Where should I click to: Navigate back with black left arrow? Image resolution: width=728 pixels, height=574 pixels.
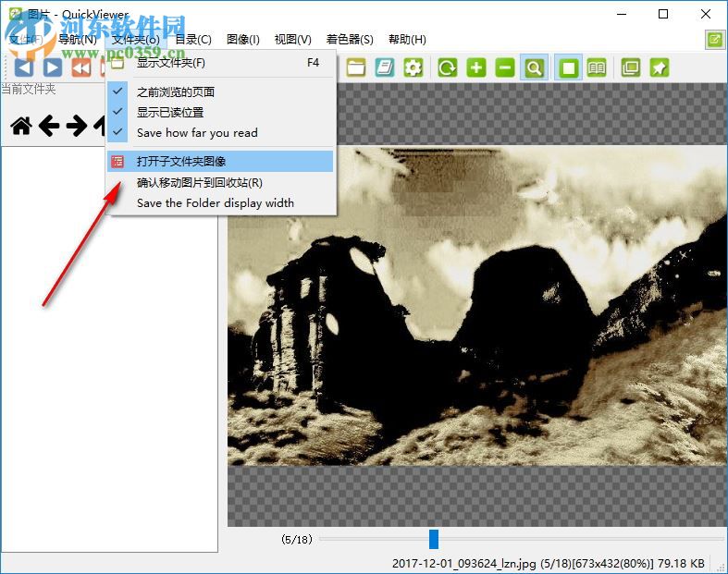(x=49, y=126)
